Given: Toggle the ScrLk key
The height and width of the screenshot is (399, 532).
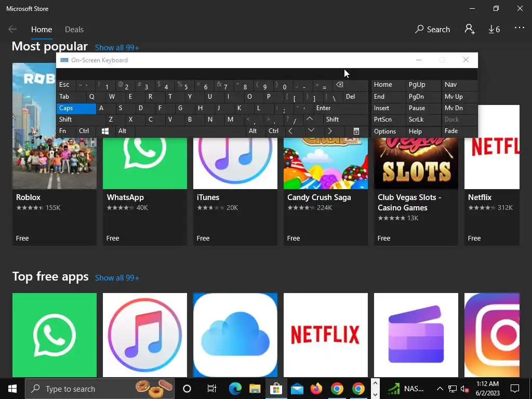Looking at the screenshot, I should (x=423, y=119).
